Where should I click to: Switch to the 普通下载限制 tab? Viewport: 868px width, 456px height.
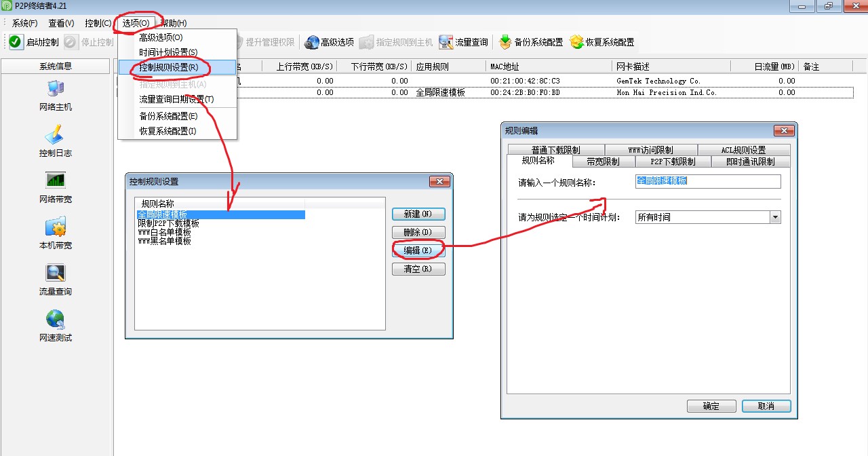click(x=555, y=150)
